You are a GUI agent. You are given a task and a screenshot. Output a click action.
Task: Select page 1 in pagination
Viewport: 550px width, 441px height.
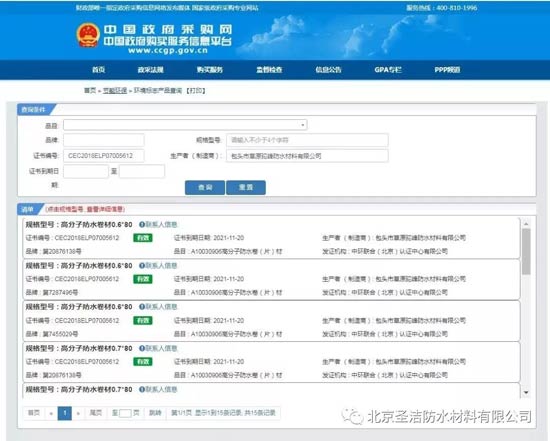(65, 413)
